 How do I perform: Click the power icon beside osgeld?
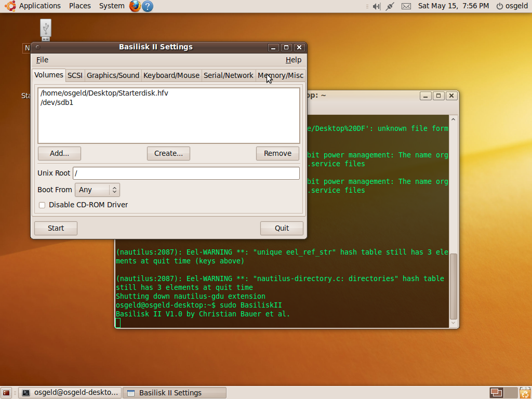click(499, 6)
